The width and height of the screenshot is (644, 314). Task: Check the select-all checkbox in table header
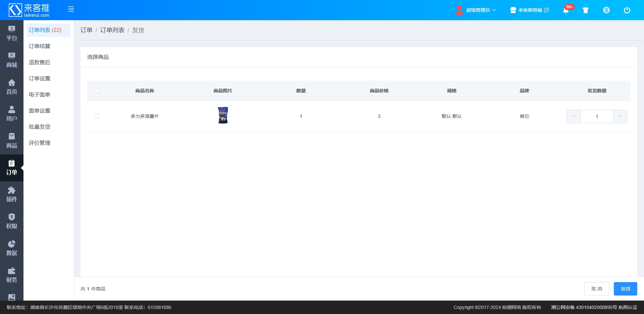97,91
